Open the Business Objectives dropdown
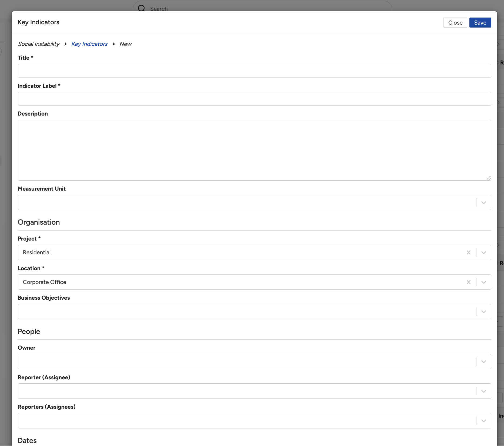This screenshot has width=504, height=446. pyautogui.click(x=254, y=312)
